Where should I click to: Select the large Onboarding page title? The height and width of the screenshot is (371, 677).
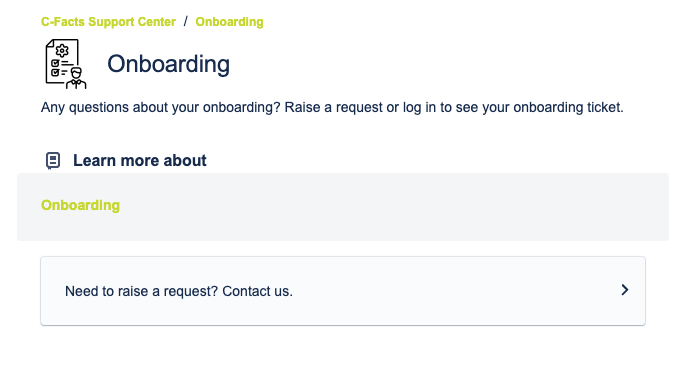click(168, 64)
